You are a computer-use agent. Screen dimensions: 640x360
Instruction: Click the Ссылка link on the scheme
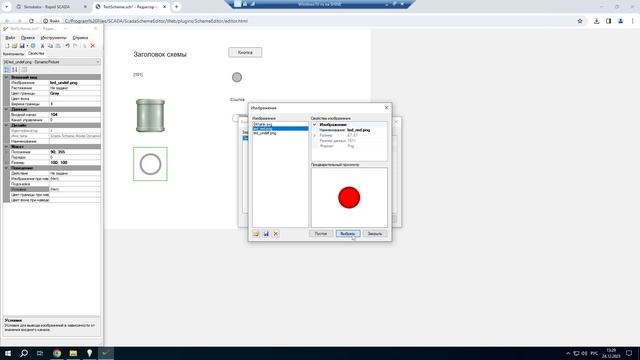click(x=237, y=100)
